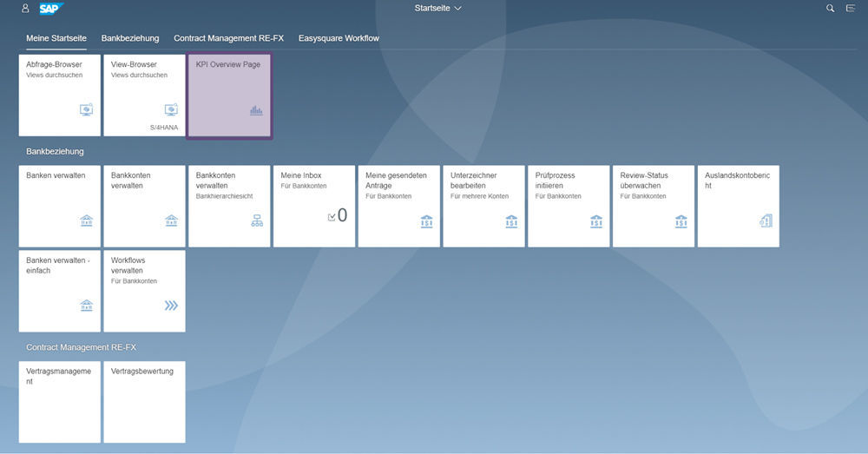Open the Prüfprozess initiieren tile
This screenshot has width=868, height=454.
click(569, 206)
